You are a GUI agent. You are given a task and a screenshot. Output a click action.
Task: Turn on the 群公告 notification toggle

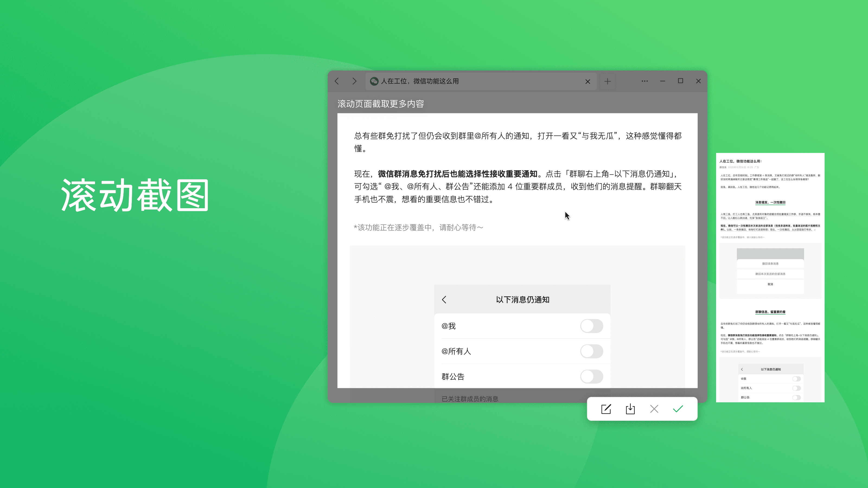pos(592,377)
